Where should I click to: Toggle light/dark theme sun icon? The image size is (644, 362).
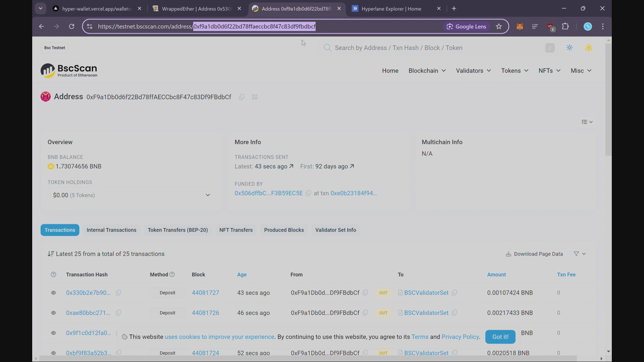click(570, 48)
